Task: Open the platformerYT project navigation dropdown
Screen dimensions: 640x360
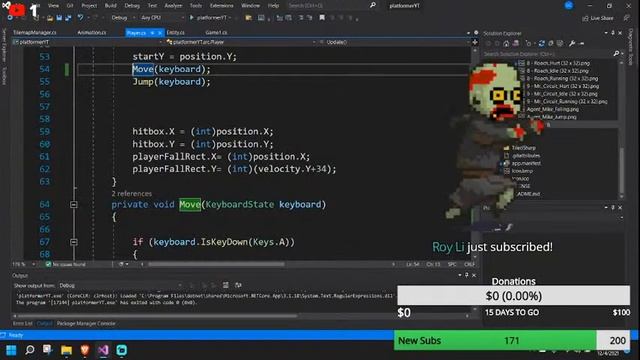Action: pyautogui.click(x=88, y=42)
